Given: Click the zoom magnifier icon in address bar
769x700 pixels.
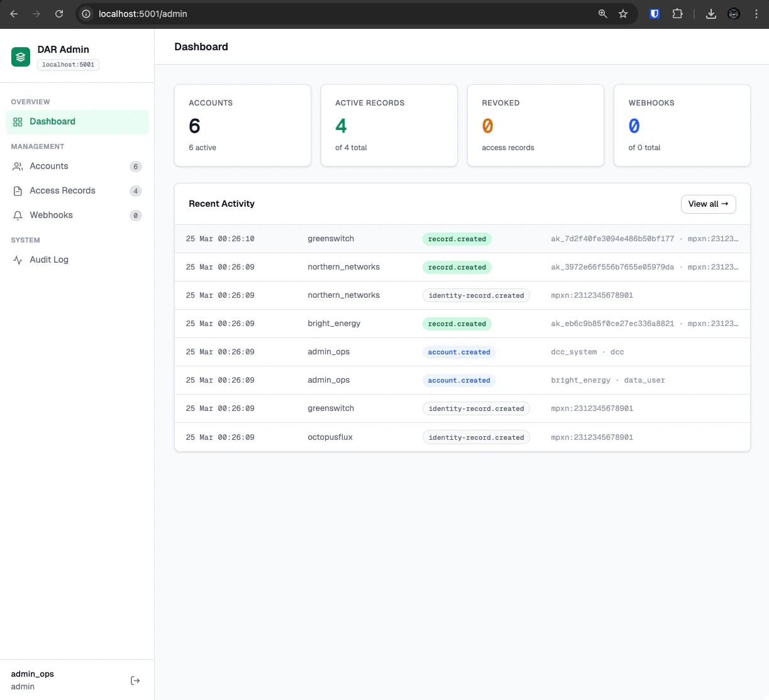Looking at the screenshot, I should (x=602, y=14).
